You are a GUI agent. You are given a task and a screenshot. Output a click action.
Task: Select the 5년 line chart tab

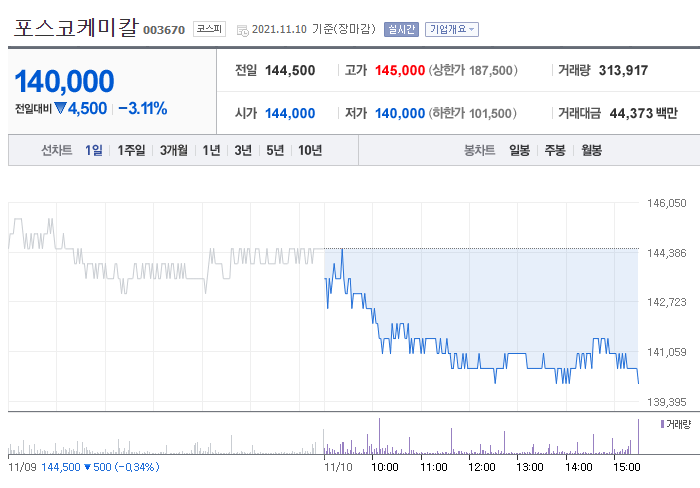pos(275,150)
